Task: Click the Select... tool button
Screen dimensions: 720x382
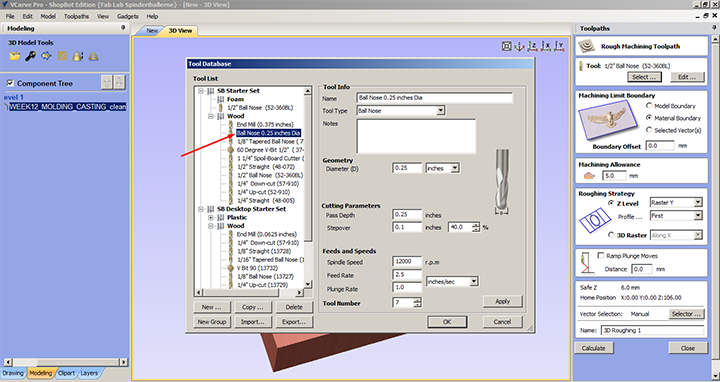Action: click(644, 77)
